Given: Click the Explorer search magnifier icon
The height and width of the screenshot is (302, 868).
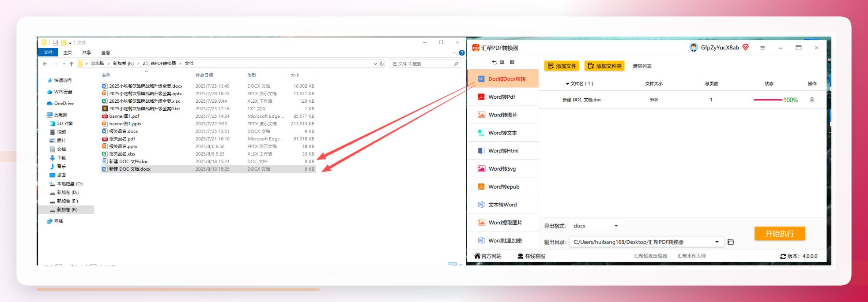Looking at the screenshot, I should coord(456,64).
